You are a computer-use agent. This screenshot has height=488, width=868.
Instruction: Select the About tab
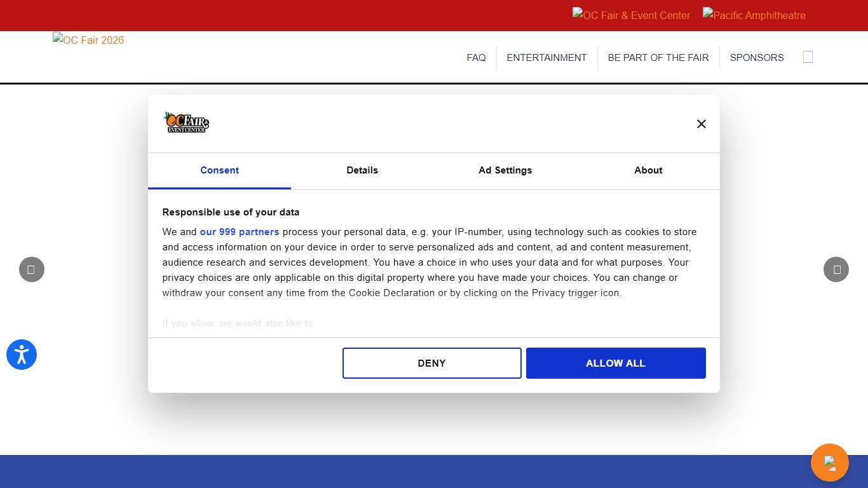[648, 170]
